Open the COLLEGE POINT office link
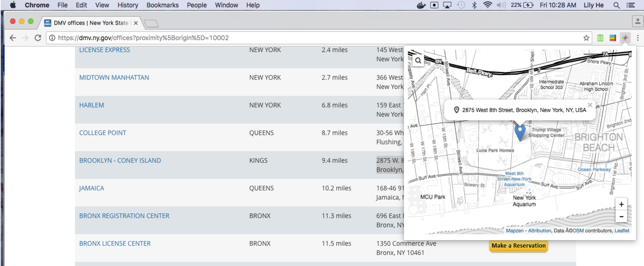This screenshot has width=644, height=266. tap(103, 133)
